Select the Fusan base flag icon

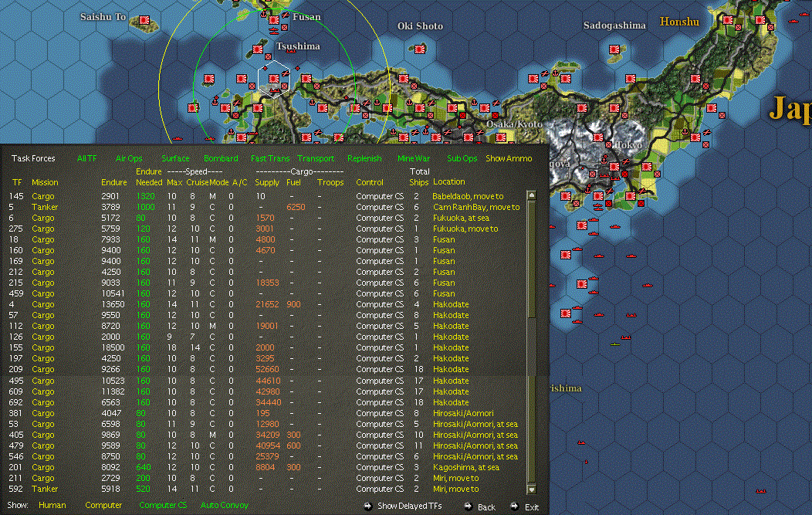pyautogui.click(x=274, y=20)
